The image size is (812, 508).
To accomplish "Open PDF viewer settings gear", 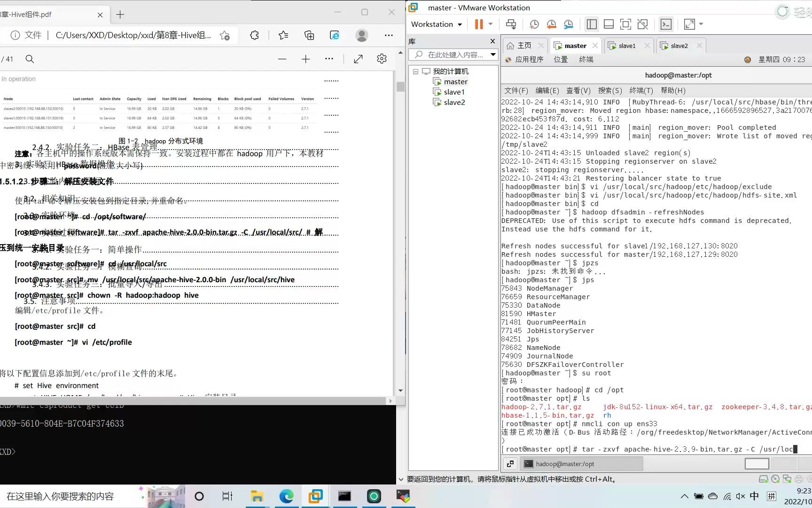I will point(382,59).
